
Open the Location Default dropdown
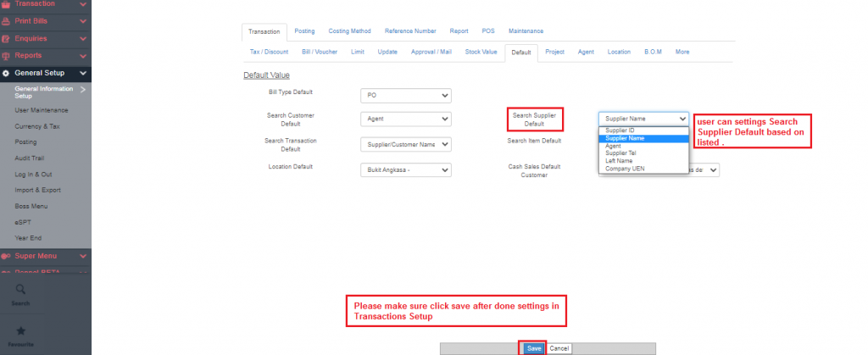[405, 169]
